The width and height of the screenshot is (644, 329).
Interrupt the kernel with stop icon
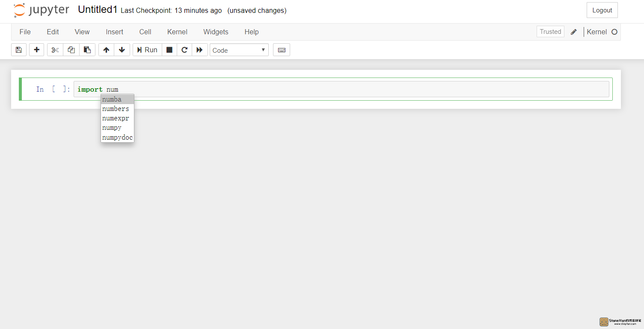click(x=169, y=50)
